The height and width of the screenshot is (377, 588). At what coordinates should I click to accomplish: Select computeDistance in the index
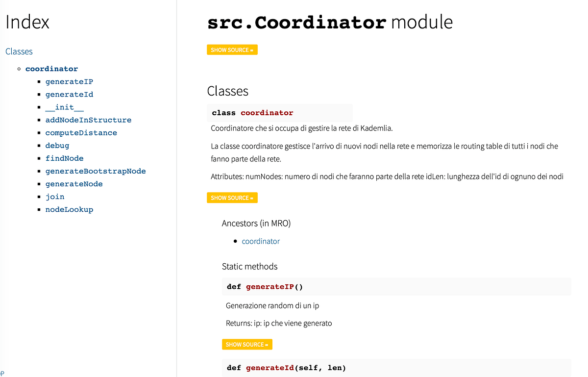click(x=81, y=132)
